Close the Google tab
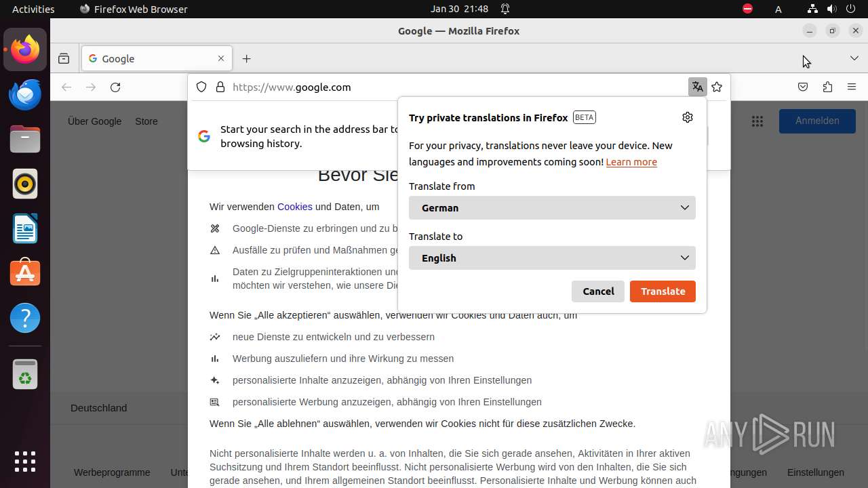This screenshot has width=868, height=488. (x=221, y=59)
